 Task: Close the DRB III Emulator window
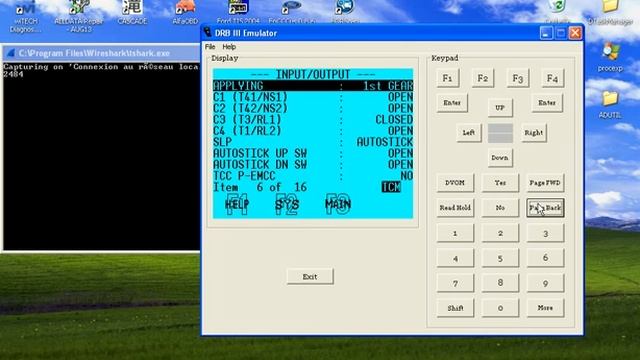tap(575, 33)
